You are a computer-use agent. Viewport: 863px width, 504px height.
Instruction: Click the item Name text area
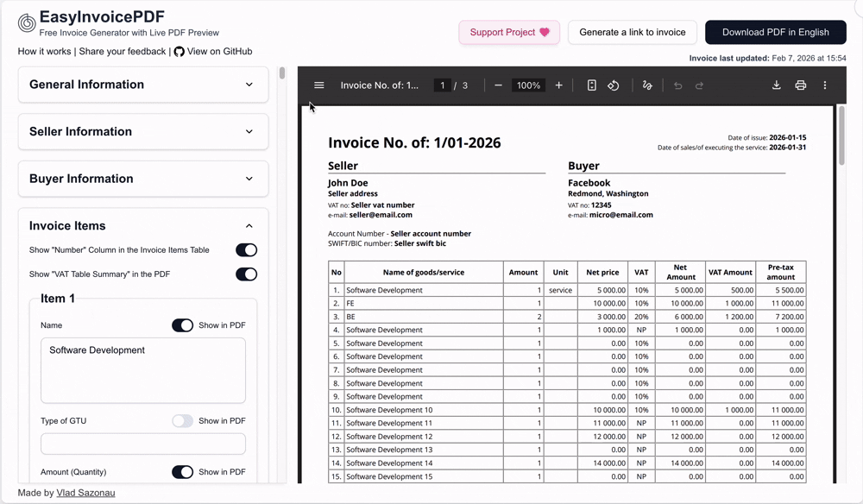click(x=143, y=370)
